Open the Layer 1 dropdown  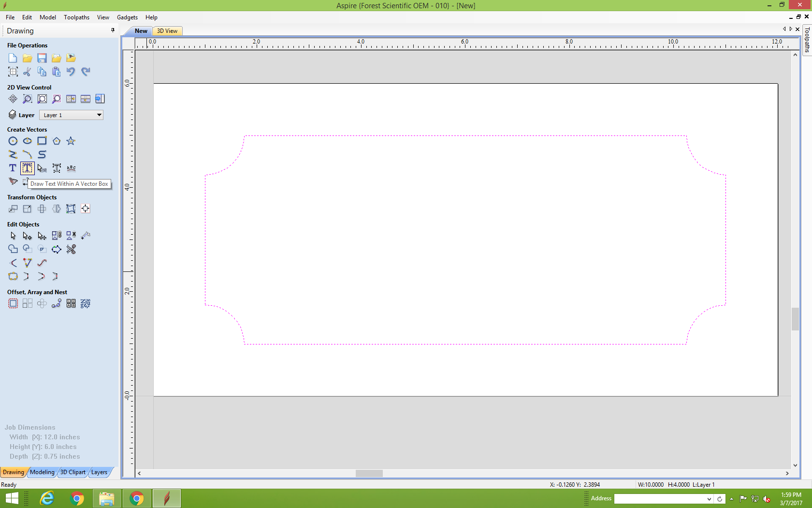coord(71,115)
